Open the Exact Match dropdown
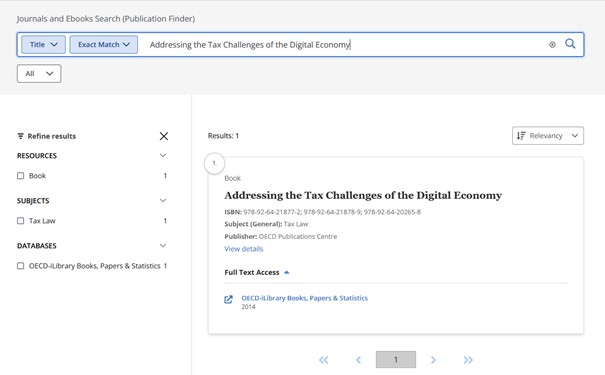The height and width of the screenshot is (375, 605). pyautogui.click(x=103, y=44)
